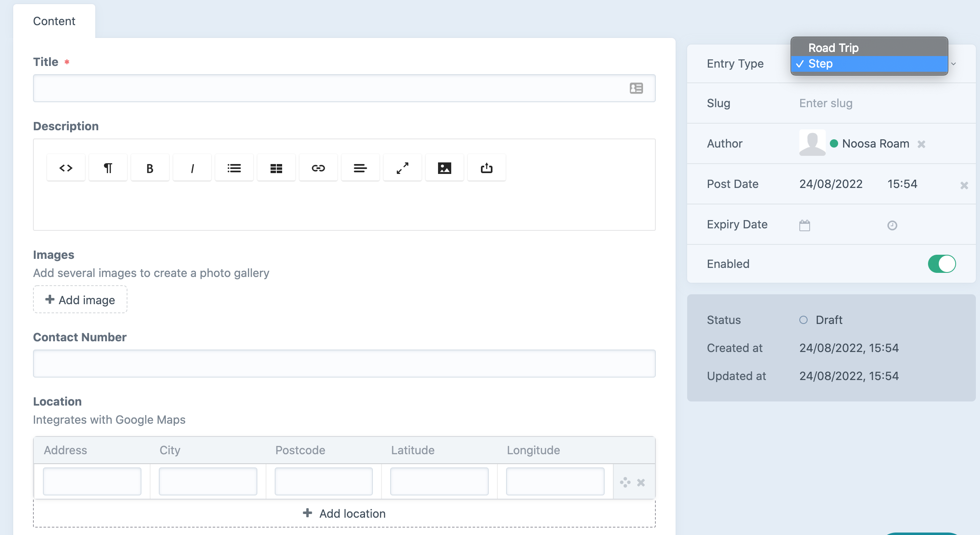
Task: Remove author Noosa Roam
Action: coord(921,144)
